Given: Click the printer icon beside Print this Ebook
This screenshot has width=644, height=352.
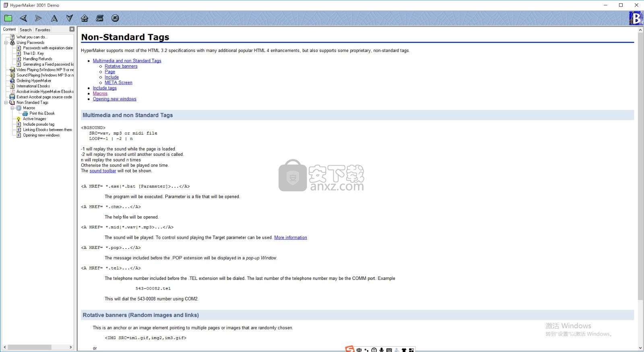Looking at the screenshot, I should [x=25, y=114].
